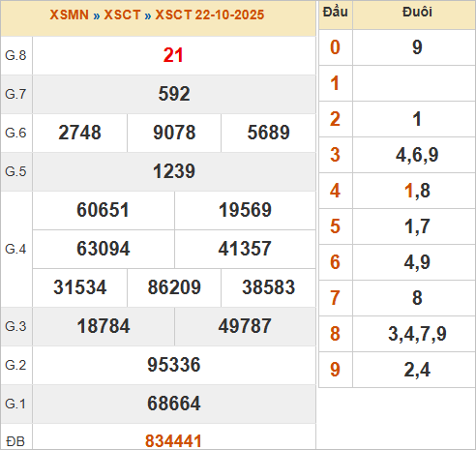476x450 pixels.
Task: Click tail values 3,4,7,9
Action: click(x=417, y=334)
